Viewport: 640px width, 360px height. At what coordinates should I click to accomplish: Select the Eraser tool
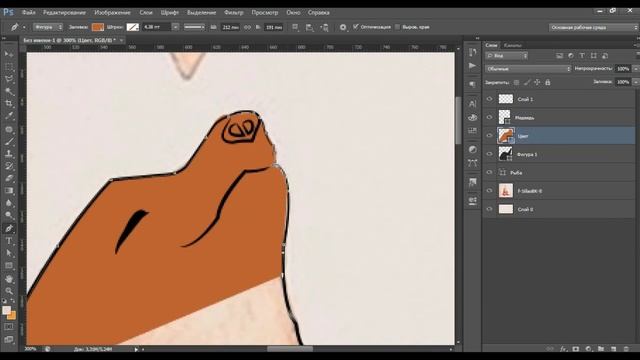pos(9,178)
